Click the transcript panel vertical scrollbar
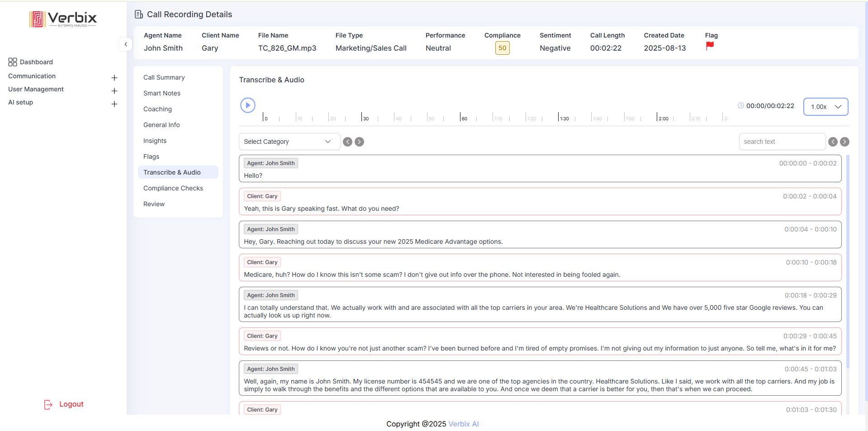The image size is (868, 431). tap(848, 262)
